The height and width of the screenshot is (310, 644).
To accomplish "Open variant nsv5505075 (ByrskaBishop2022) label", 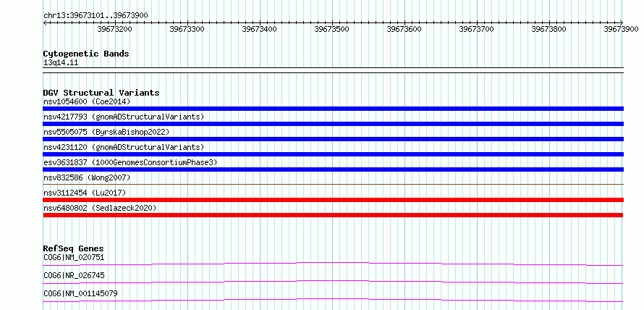I will pyautogui.click(x=106, y=132).
